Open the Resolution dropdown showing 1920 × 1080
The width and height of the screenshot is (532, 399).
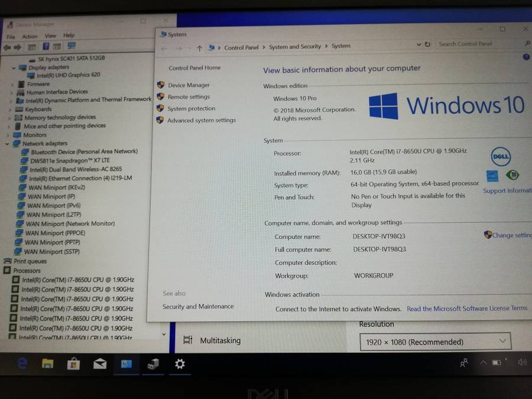pos(435,341)
